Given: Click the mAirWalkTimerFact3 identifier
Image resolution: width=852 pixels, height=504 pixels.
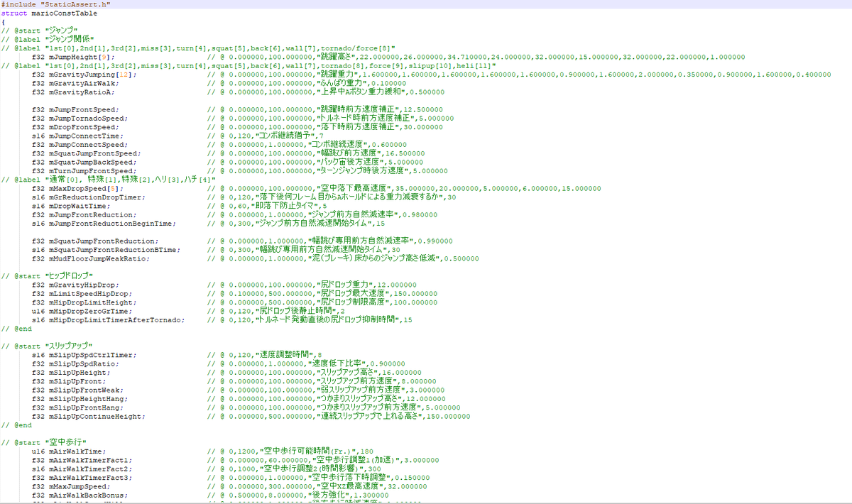Looking at the screenshot, I should tap(89, 478).
